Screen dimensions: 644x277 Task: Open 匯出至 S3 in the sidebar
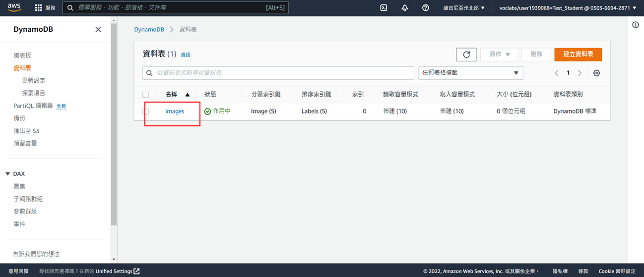(26, 131)
